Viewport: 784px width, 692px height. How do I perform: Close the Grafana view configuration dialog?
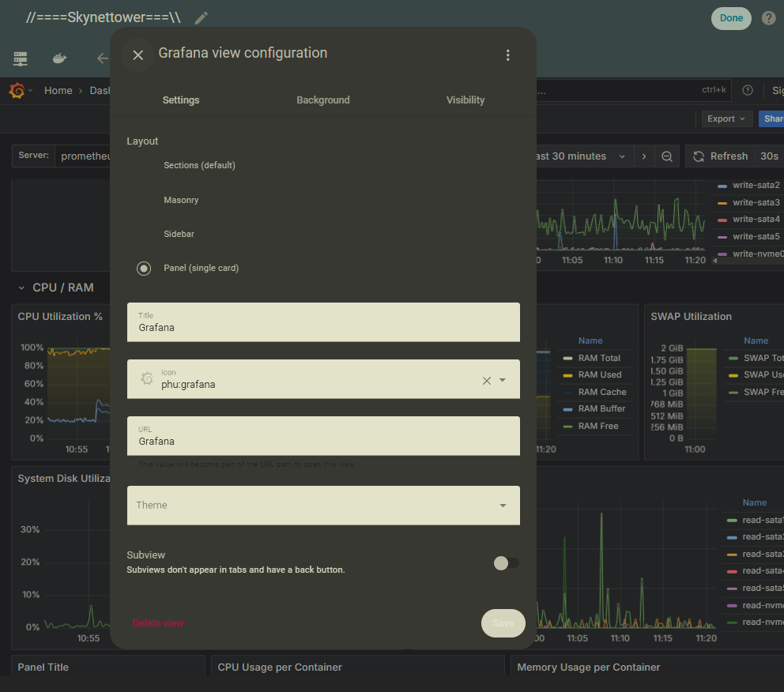coord(138,55)
